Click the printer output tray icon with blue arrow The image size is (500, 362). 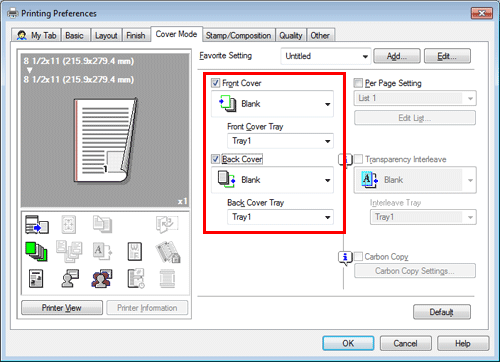point(37,224)
